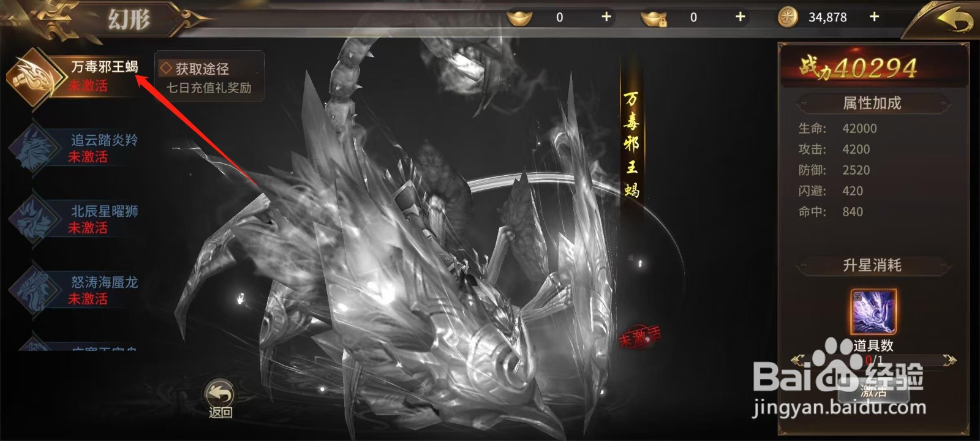Add coins next to 34,878

(x=874, y=17)
